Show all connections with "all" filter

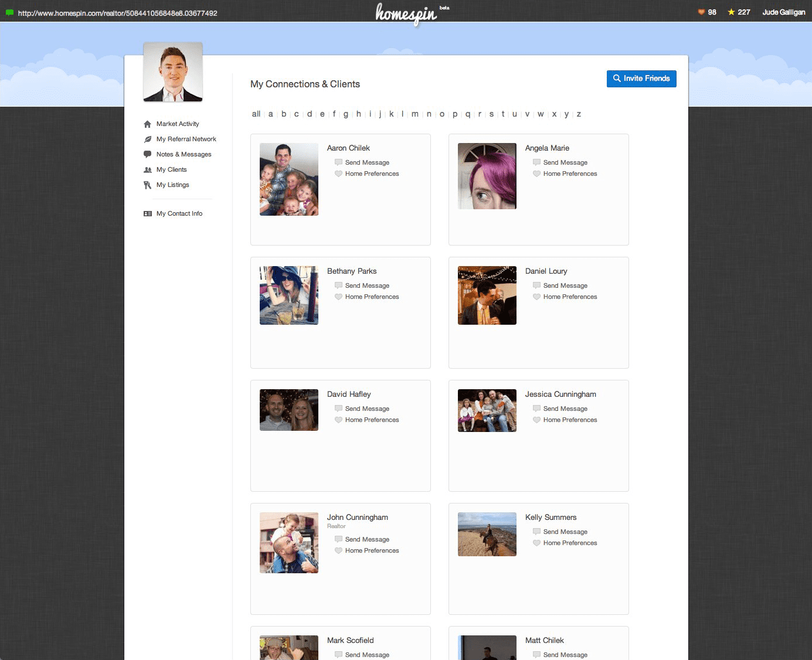[x=256, y=114]
